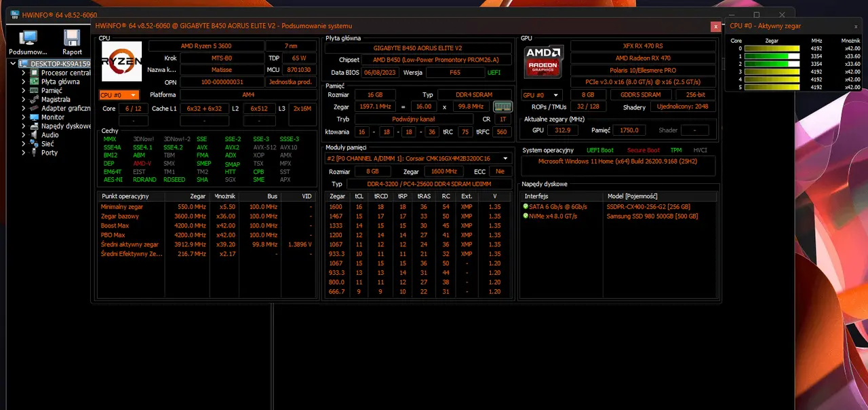Click the Punkt operacyjny column header
Viewport: 868px width, 410px height.
coord(132,196)
